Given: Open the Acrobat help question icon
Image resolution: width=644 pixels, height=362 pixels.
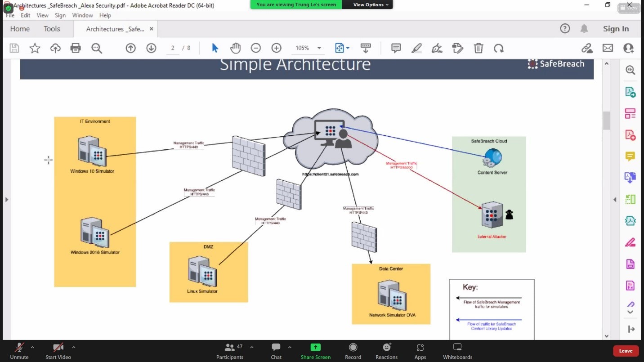Looking at the screenshot, I should [565, 29].
